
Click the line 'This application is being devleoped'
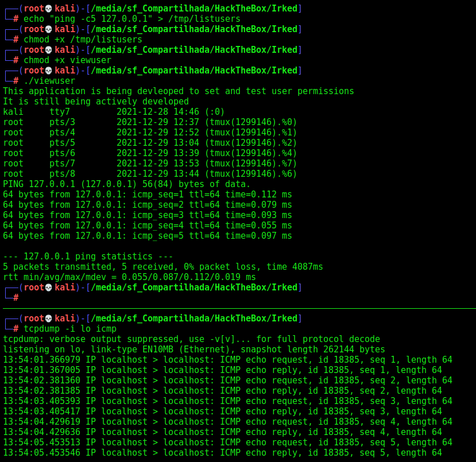click(x=179, y=91)
